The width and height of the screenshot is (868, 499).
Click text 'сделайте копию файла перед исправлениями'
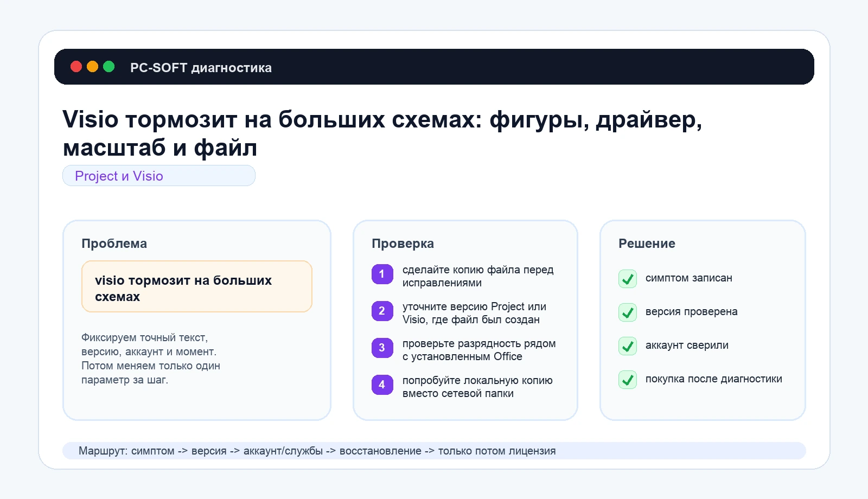coord(478,276)
